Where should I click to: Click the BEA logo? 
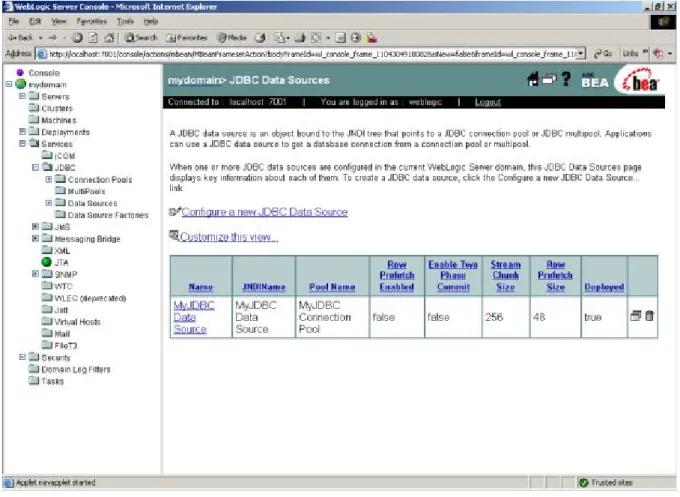point(641,81)
